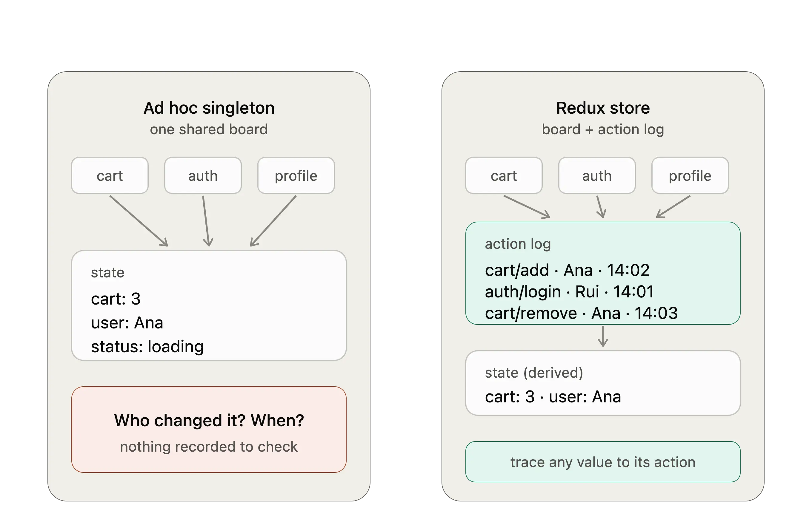The height and width of the screenshot is (525, 812).
Task: Select the 'board + action log' subtitle
Action: pos(603,130)
